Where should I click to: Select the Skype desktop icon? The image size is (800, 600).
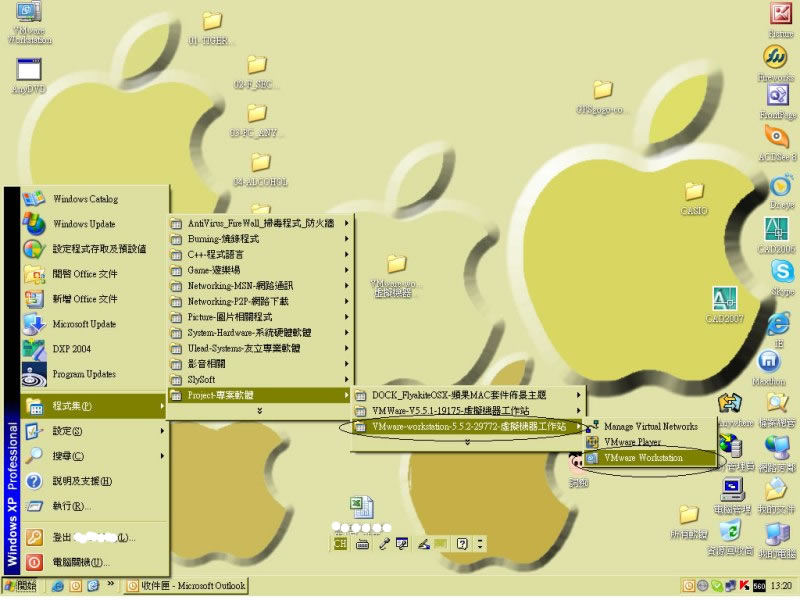tap(782, 278)
